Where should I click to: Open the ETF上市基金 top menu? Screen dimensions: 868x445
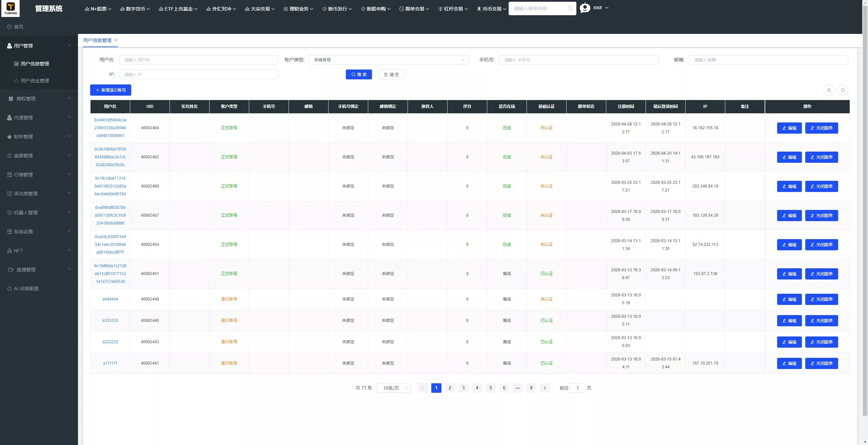pyautogui.click(x=178, y=9)
